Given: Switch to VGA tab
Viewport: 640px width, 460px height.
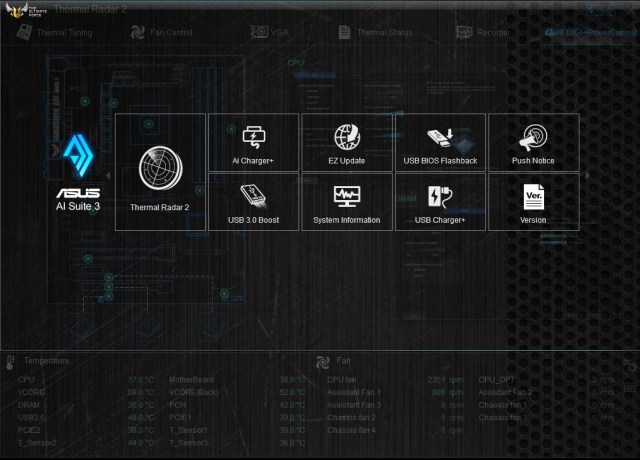Looking at the screenshot, I should [x=270, y=32].
